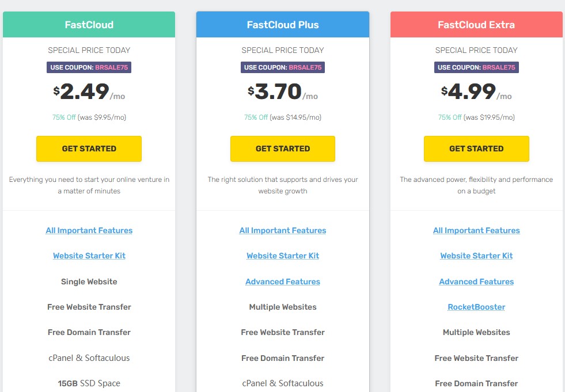Click BRSALE75 coupon badge in FastCloud Plus card
This screenshot has width=565, height=392.
pyautogui.click(x=283, y=67)
